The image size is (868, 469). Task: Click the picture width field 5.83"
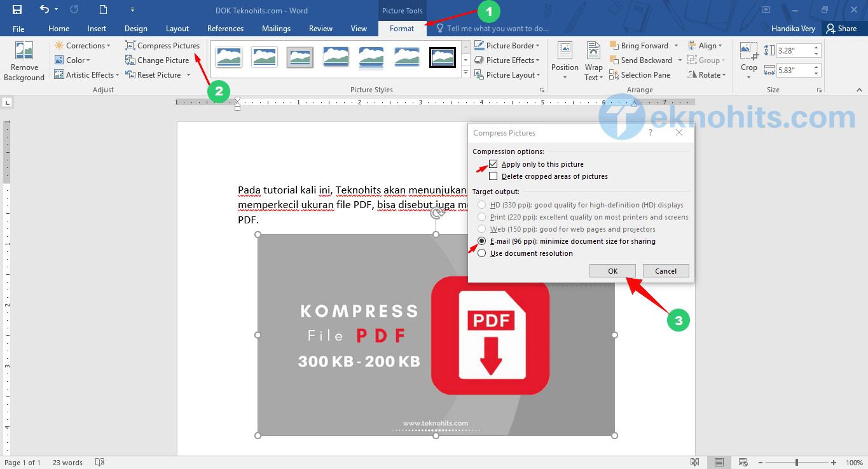pyautogui.click(x=793, y=71)
